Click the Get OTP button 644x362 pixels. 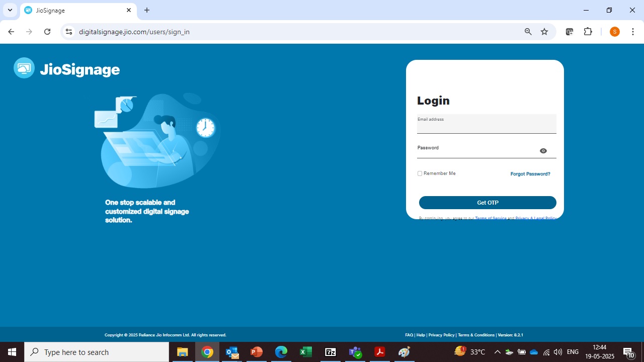pyautogui.click(x=488, y=203)
